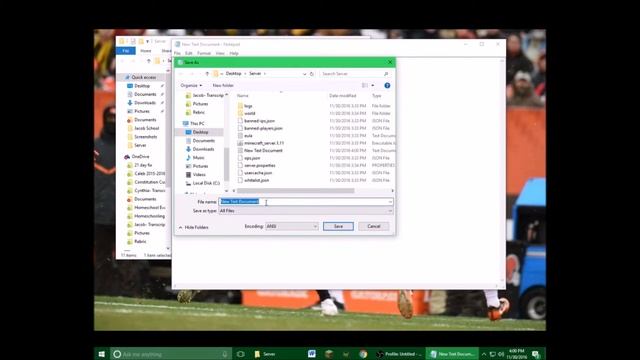Open the Help icon in Save As
The width and height of the screenshot is (640, 360).
pyautogui.click(x=387, y=85)
